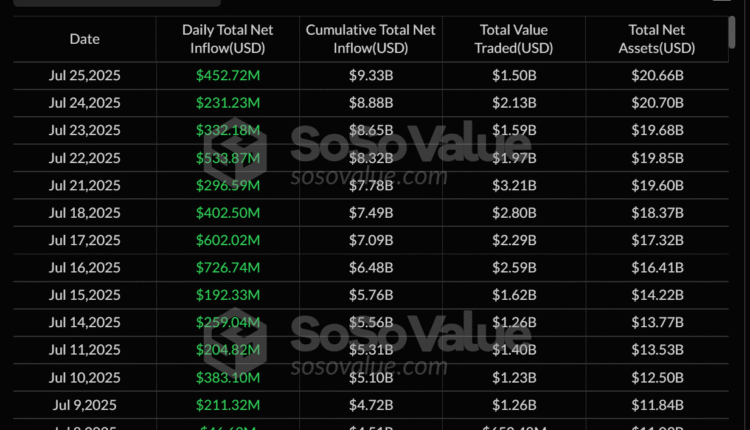Click the lower SoSoValue cube logo watermark
Viewport: 750px width, 430px height.
coord(260,347)
